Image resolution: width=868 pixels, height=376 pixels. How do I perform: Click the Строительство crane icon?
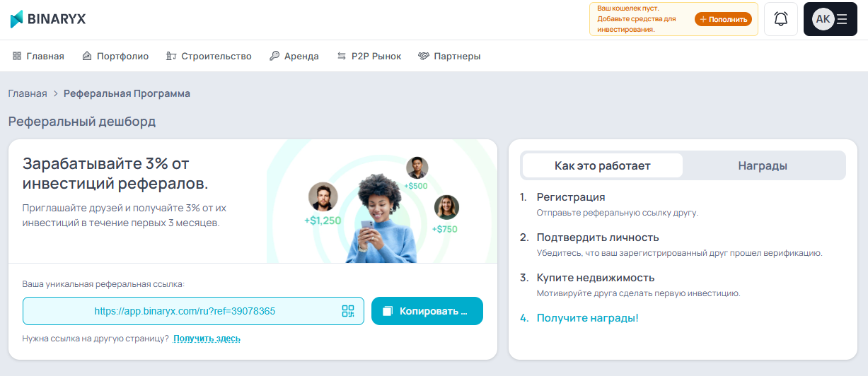[171, 56]
